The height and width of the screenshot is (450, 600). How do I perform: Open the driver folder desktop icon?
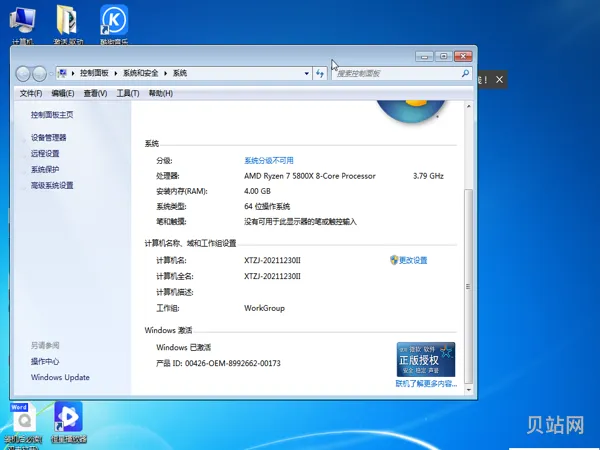68,24
